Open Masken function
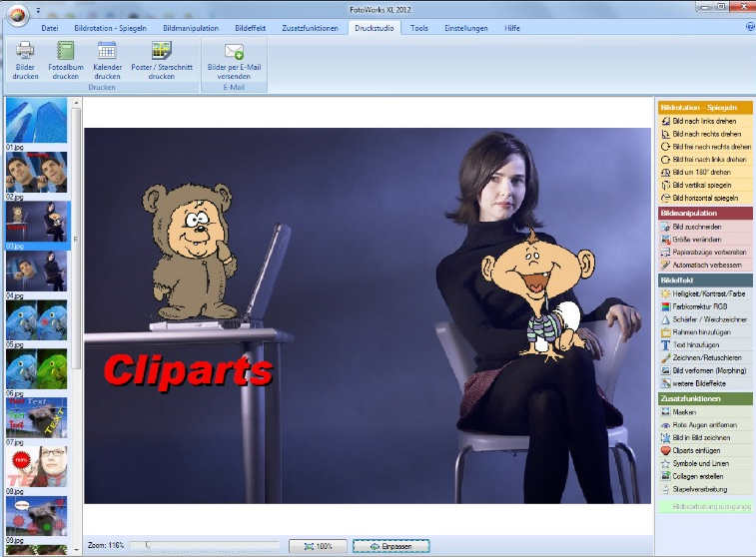Image resolution: width=756 pixels, height=557 pixels. tap(704, 412)
